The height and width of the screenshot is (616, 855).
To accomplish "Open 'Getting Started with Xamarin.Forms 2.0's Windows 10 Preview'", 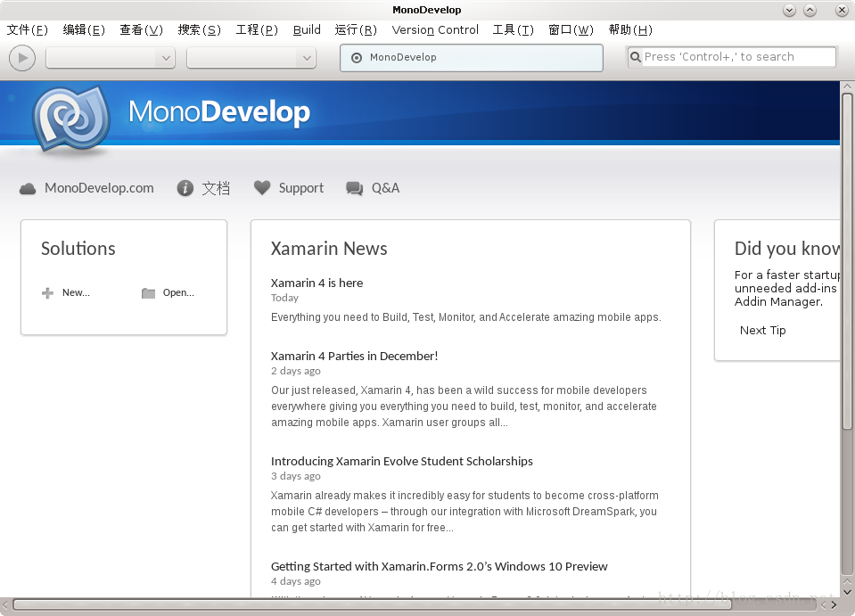I will tap(439, 566).
